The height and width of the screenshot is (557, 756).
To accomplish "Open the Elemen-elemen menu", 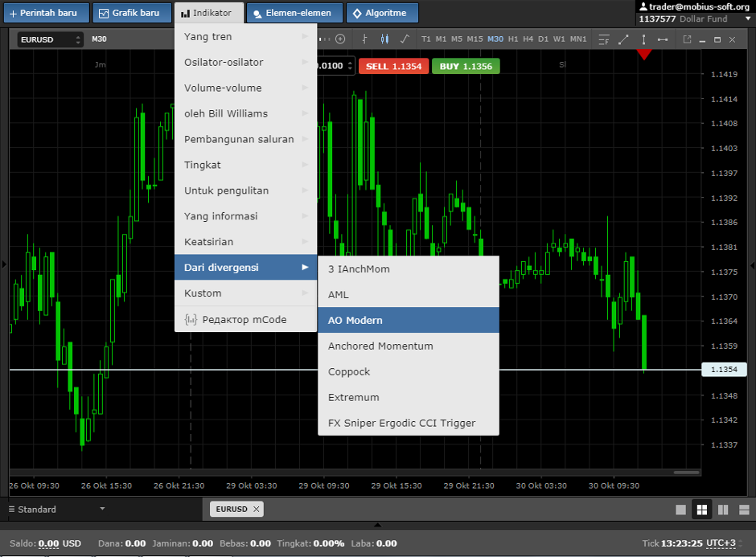I will 294,13.
